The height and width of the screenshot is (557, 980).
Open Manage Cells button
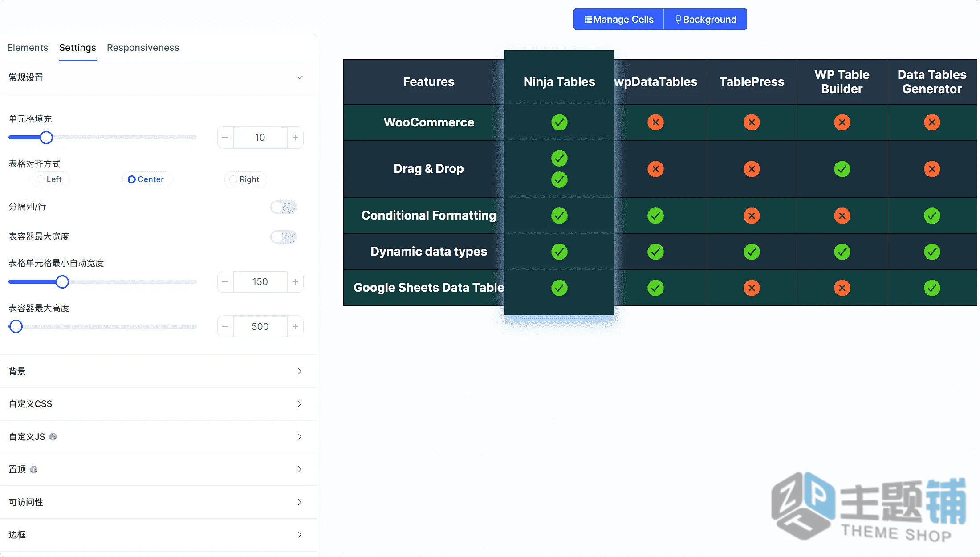pos(618,19)
